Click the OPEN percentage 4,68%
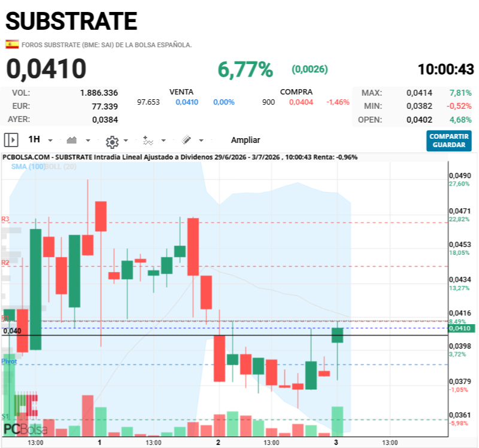 460,120
